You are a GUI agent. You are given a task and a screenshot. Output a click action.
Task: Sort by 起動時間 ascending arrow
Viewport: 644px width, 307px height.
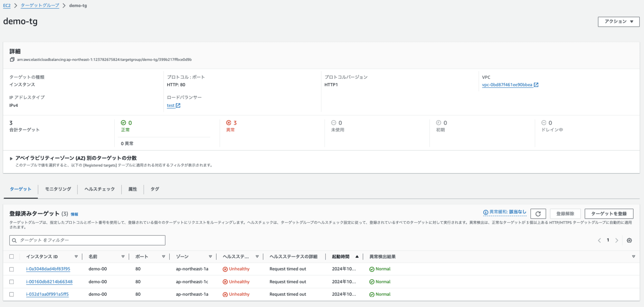357,257
